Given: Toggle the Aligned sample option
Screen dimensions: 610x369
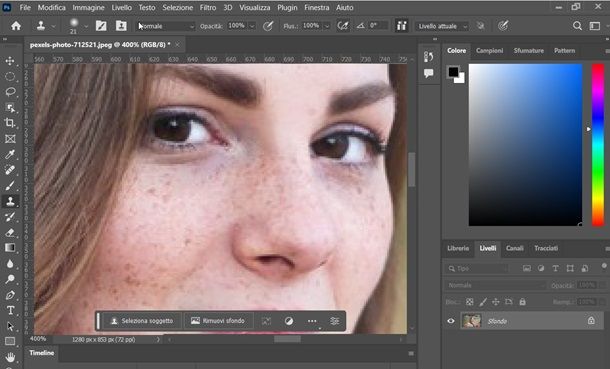Looking at the screenshot, I should (x=401, y=26).
